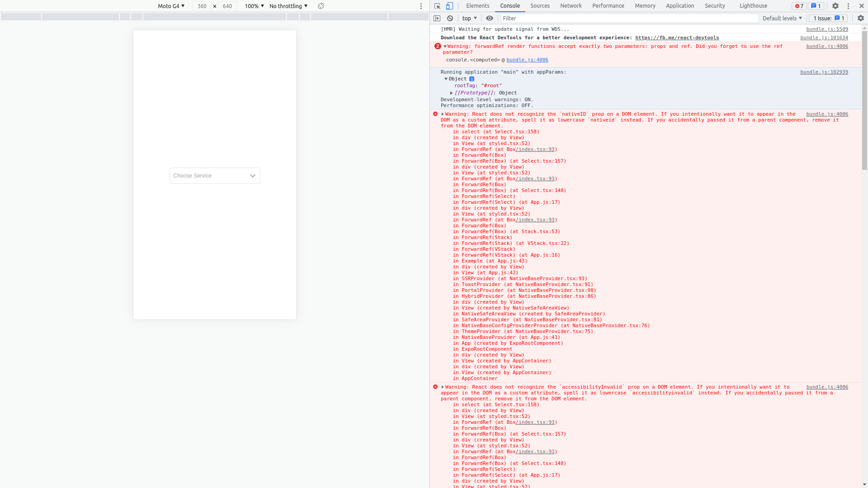Open the Moto G4 device dropdown
The height and width of the screenshot is (488, 868).
pyautogui.click(x=170, y=6)
